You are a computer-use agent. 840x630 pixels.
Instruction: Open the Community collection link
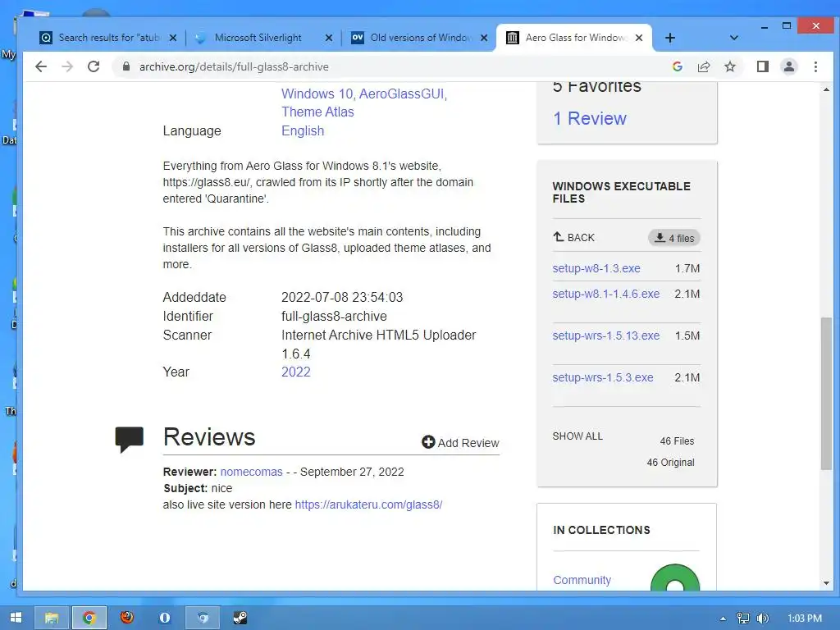click(x=582, y=580)
